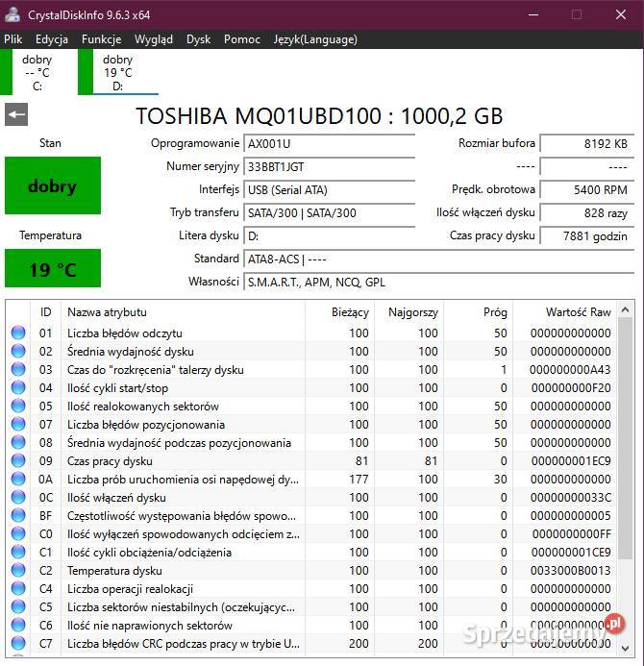The height and width of the screenshot is (666, 644).
Task: Click the status orb for attribute 0A
Action: point(18,479)
